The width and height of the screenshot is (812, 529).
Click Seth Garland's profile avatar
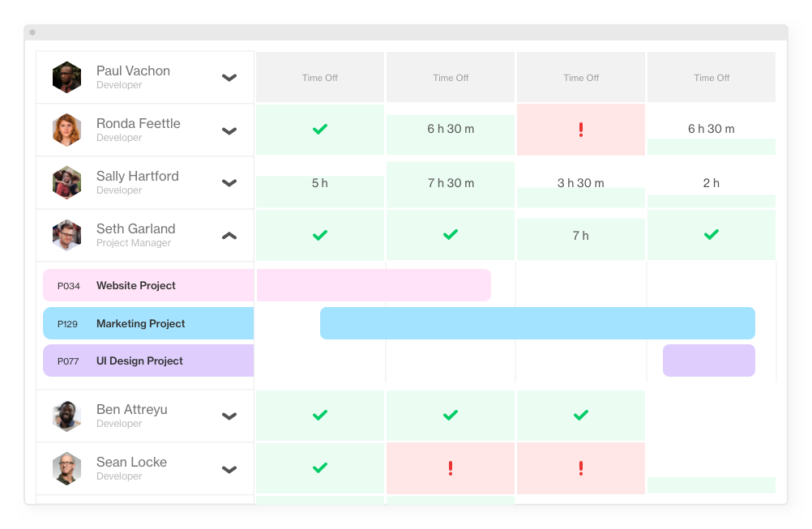coord(66,235)
